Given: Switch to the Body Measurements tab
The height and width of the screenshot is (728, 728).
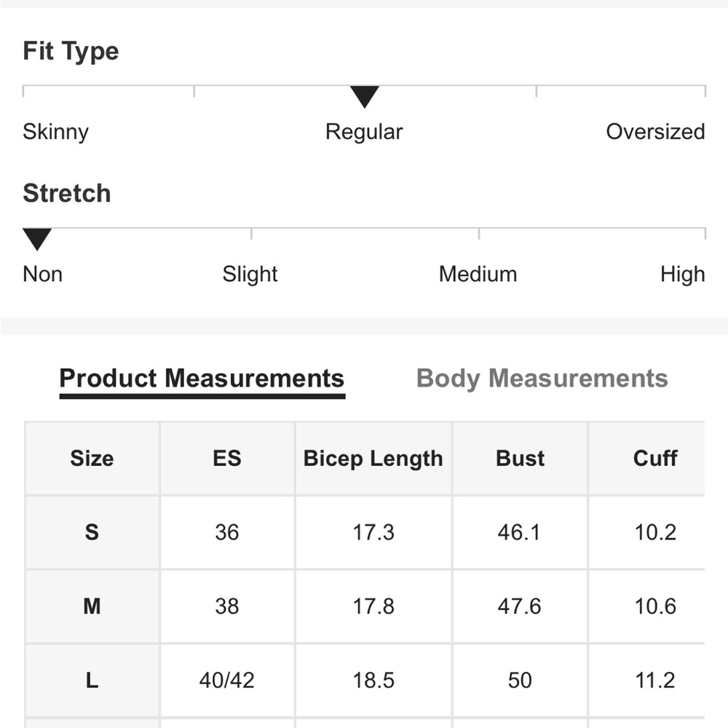Looking at the screenshot, I should point(542,379).
